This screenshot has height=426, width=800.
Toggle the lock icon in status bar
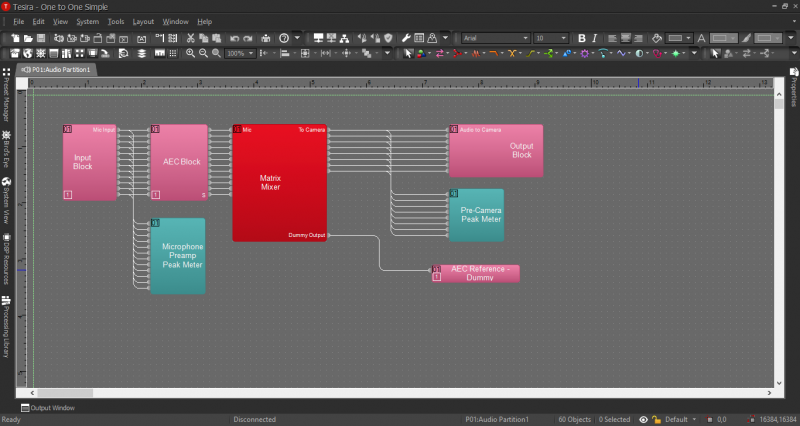pyautogui.click(x=656, y=419)
